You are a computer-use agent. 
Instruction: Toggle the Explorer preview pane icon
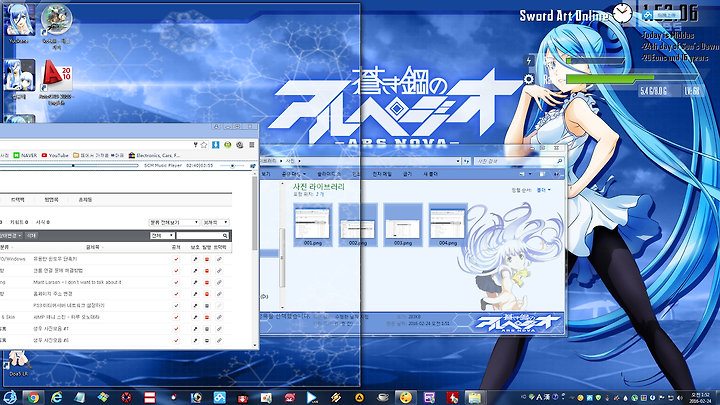pyautogui.click(x=542, y=174)
